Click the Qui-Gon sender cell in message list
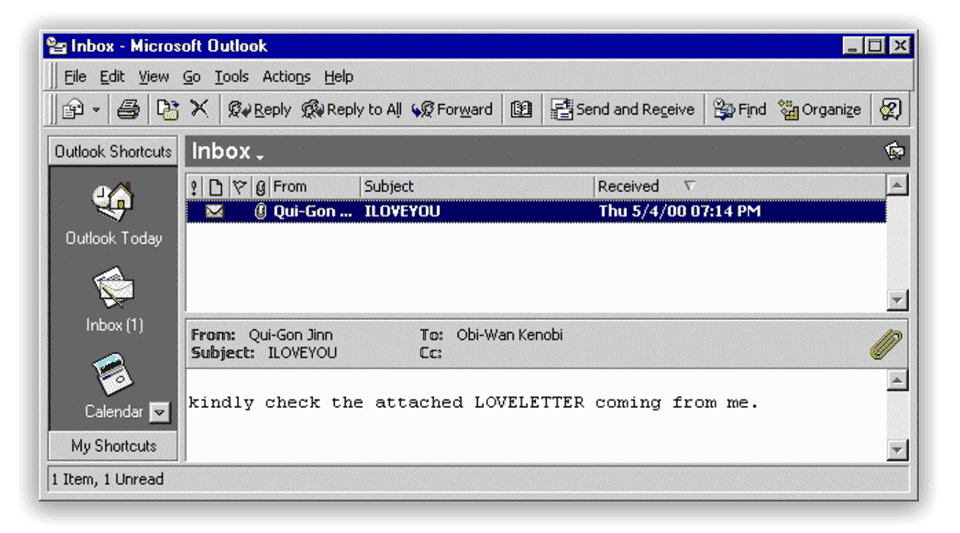The image size is (960, 533). tap(312, 211)
